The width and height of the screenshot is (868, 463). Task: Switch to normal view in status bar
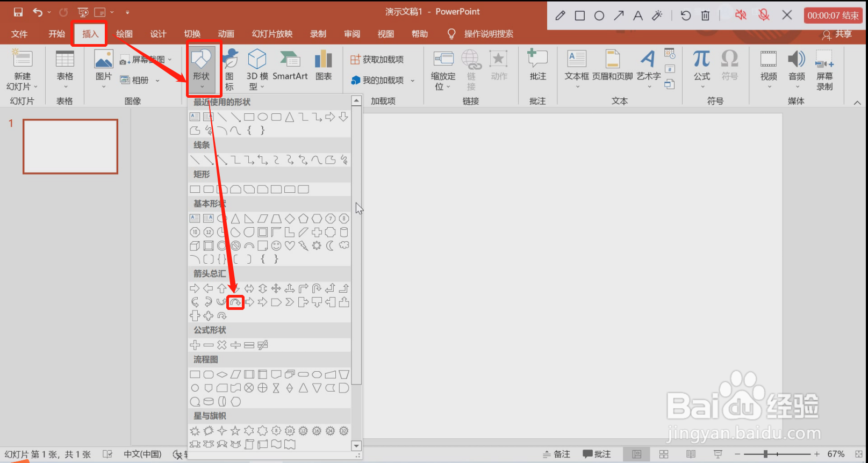(637, 454)
